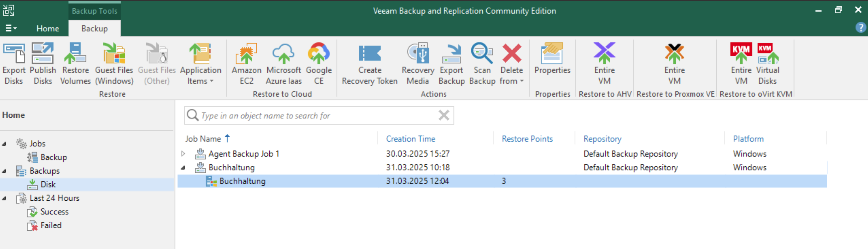The image size is (868, 249).
Task: Open the help question mark icon
Action: coord(861,27)
